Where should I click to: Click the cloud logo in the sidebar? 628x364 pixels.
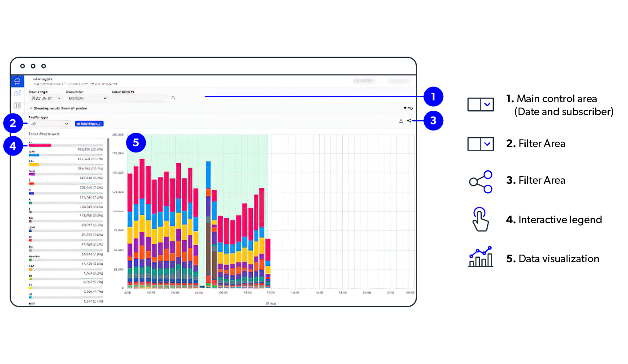tap(17, 81)
